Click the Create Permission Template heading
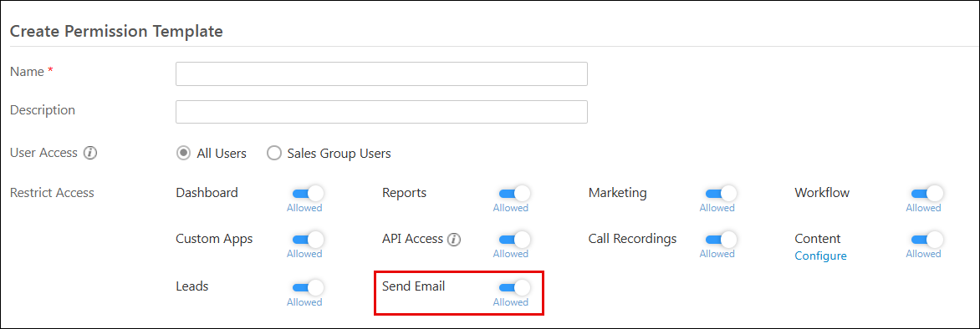Screen dimensions: 980x329 click(117, 31)
